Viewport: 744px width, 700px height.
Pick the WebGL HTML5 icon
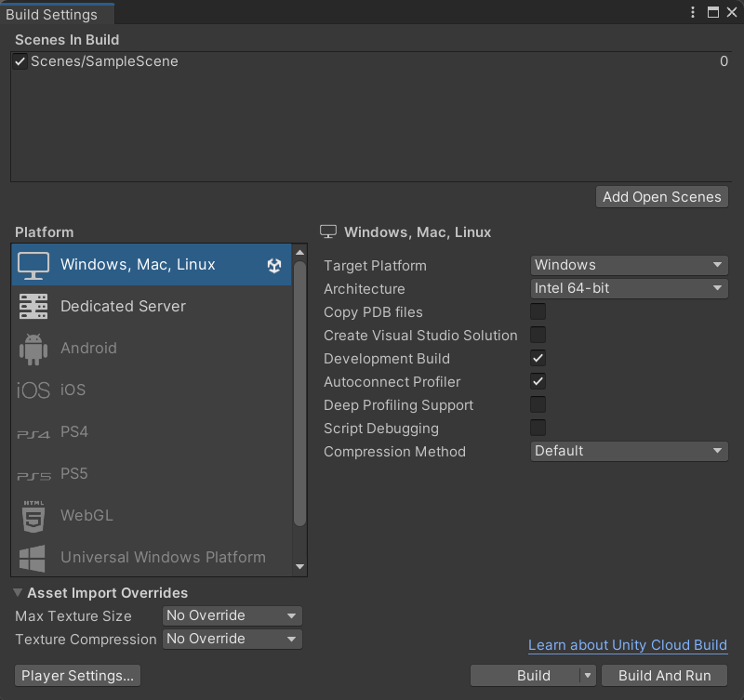[33, 516]
